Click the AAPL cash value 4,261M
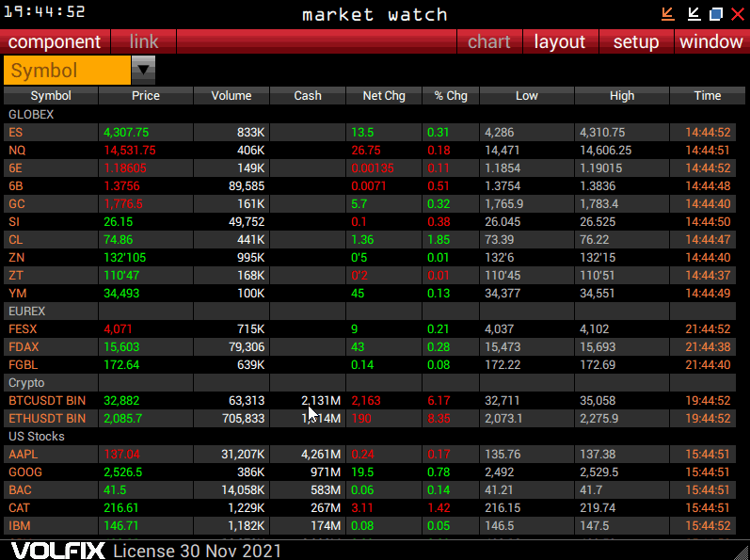The width and height of the screenshot is (750, 560). 321,455
